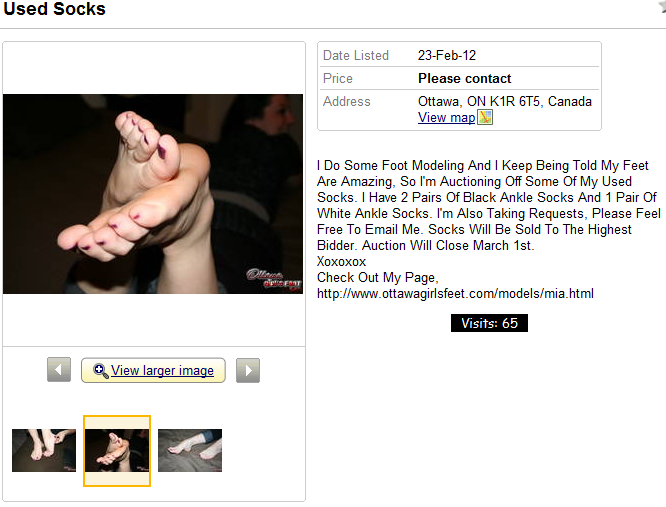Click the Date Listed row label
The height and width of the screenshot is (507, 666).
pos(356,56)
